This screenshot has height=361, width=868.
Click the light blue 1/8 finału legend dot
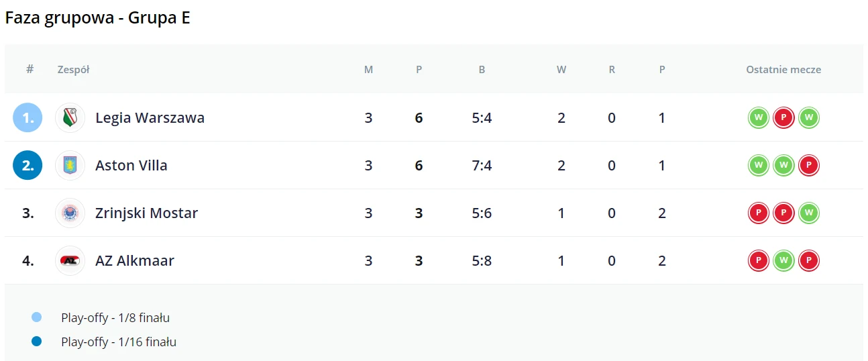click(x=37, y=317)
